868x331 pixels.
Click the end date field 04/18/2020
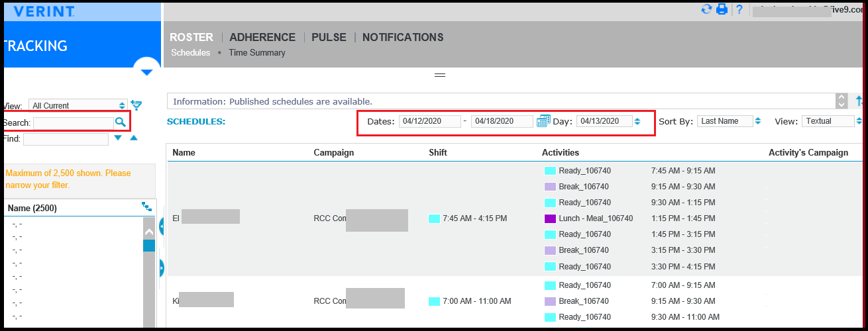pyautogui.click(x=502, y=121)
